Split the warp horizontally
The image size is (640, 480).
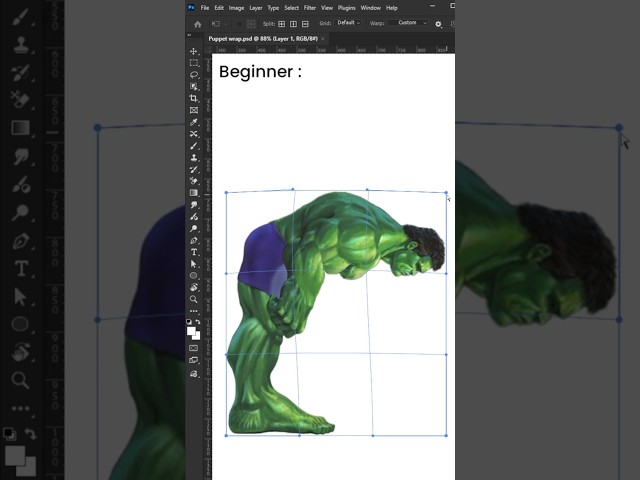305,24
